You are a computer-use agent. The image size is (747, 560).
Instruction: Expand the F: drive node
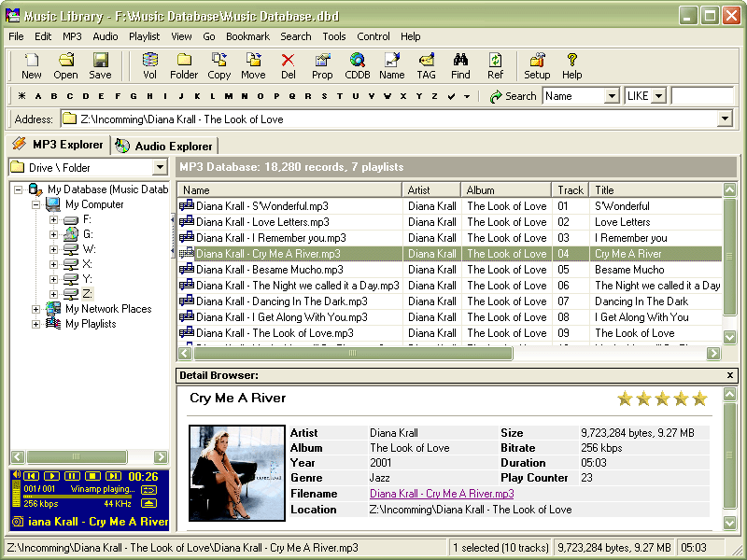point(53,220)
